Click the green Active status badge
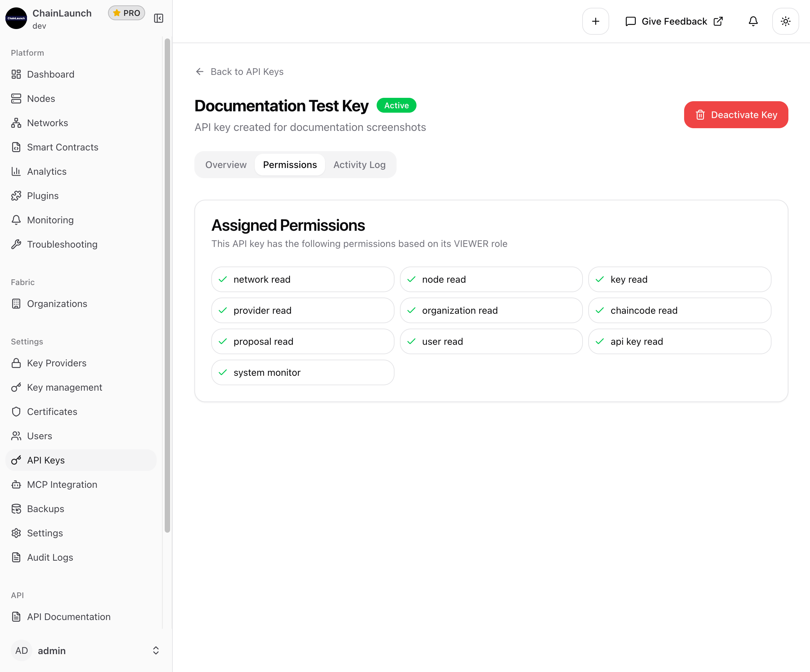The image size is (810, 672). coord(396,105)
